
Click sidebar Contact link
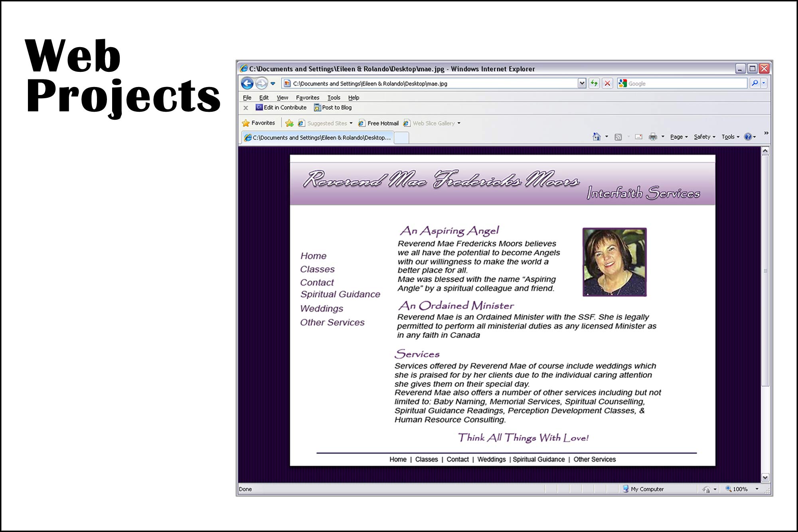coord(317,282)
